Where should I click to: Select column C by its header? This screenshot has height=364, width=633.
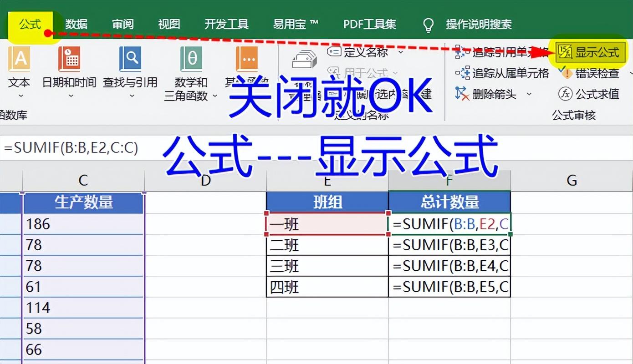point(83,181)
